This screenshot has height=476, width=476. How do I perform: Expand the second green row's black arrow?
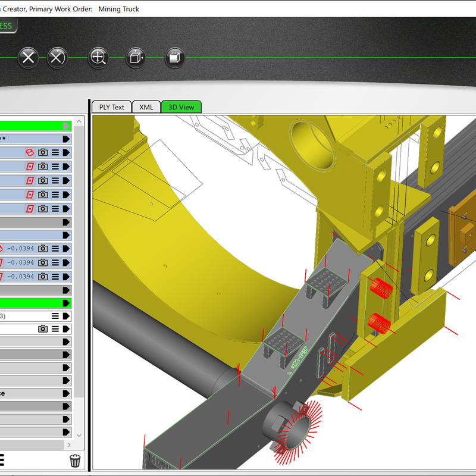(x=66, y=303)
